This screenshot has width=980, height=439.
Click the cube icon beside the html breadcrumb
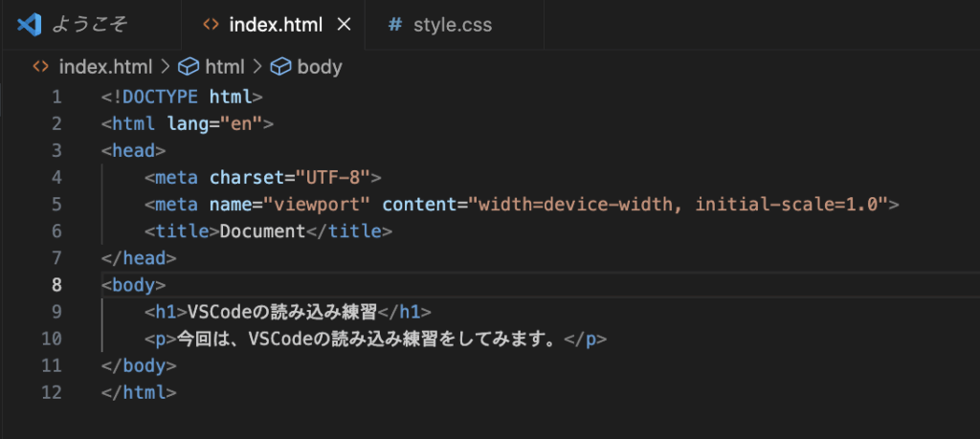(189, 66)
